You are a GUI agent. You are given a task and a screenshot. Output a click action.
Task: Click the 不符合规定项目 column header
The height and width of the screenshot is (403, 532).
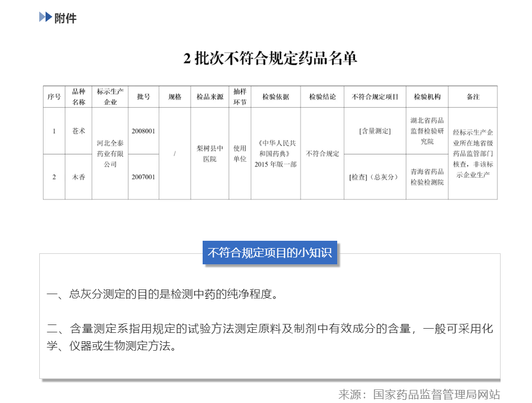tap(375, 97)
